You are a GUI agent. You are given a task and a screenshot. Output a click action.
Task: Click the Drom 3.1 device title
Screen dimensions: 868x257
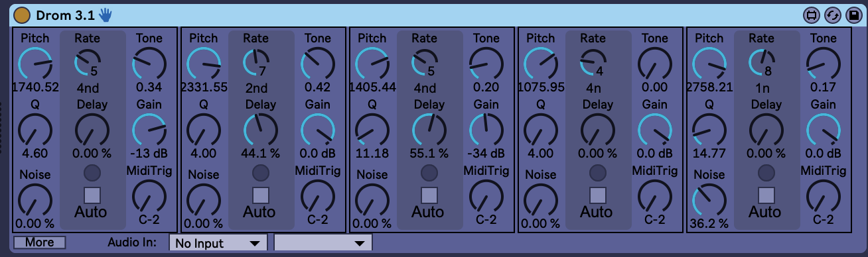point(64,15)
